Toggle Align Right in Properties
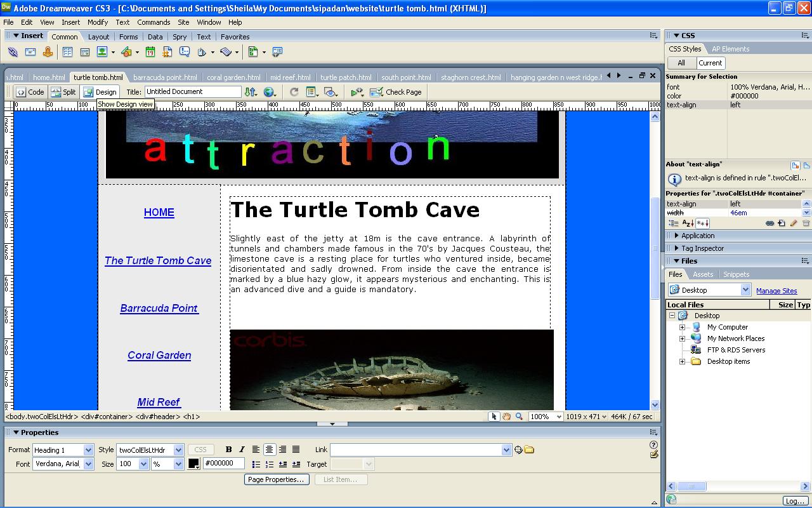The width and height of the screenshot is (812, 508). click(x=282, y=450)
